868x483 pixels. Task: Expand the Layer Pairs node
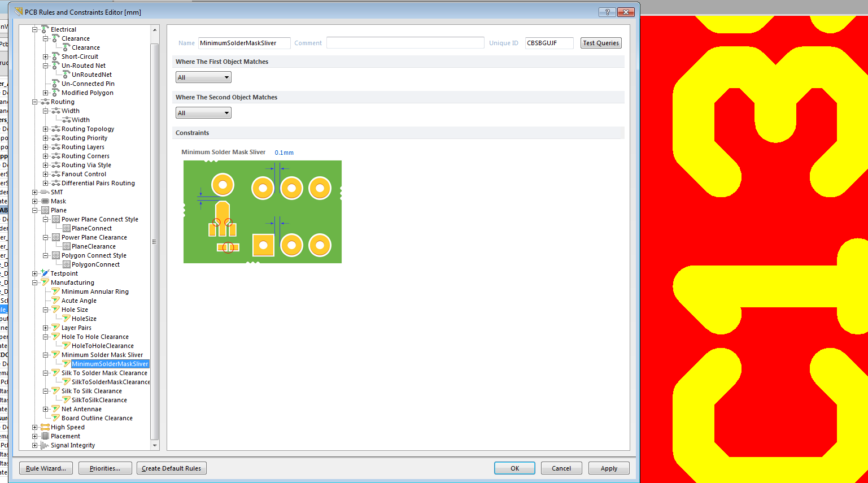click(x=46, y=328)
